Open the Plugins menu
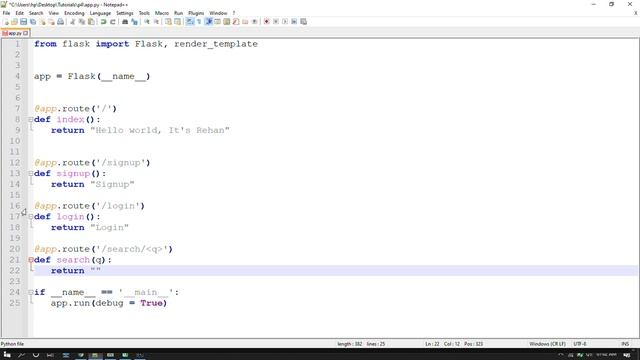Screen dimensions: 640x360 pos(196,13)
